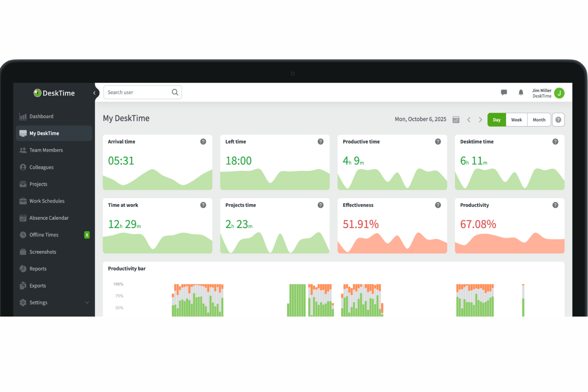Show help for Effectiveness card
This screenshot has width=588, height=392.
click(x=438, y=205)
